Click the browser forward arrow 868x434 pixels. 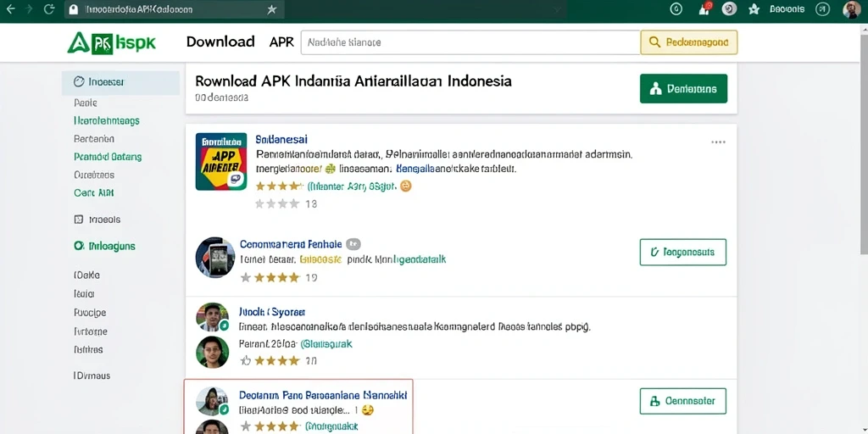(30, 8)
